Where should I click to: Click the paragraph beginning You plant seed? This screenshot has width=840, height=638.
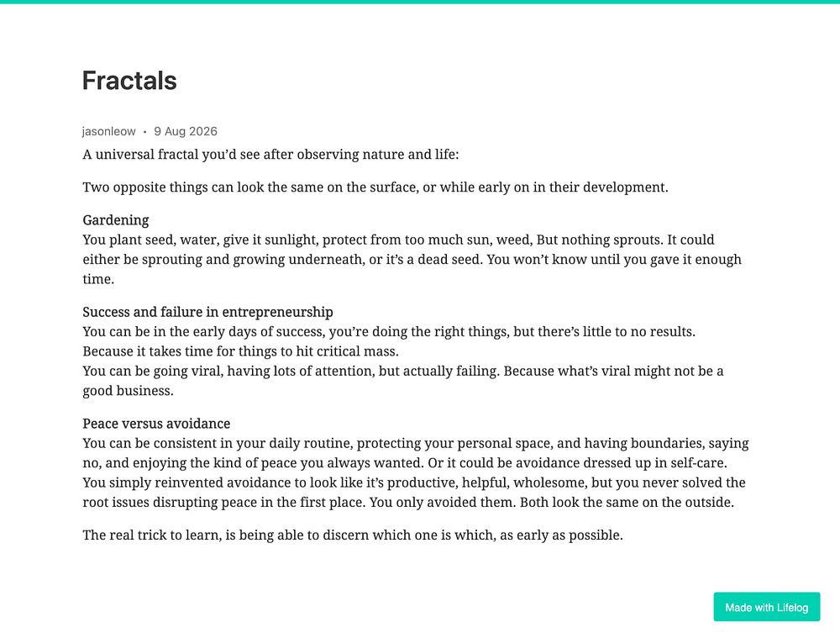pyautogui.click(x=412, y=259)
